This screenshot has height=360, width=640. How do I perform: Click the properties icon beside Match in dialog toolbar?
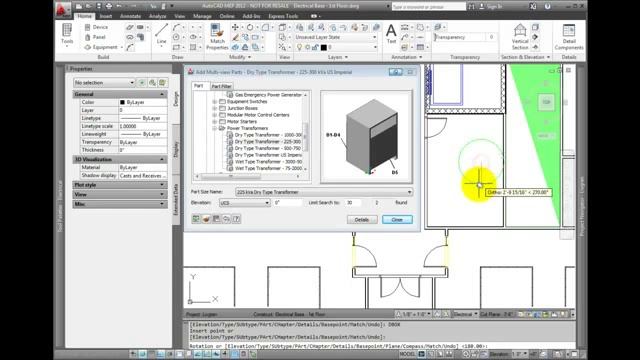tap(216, 219)
